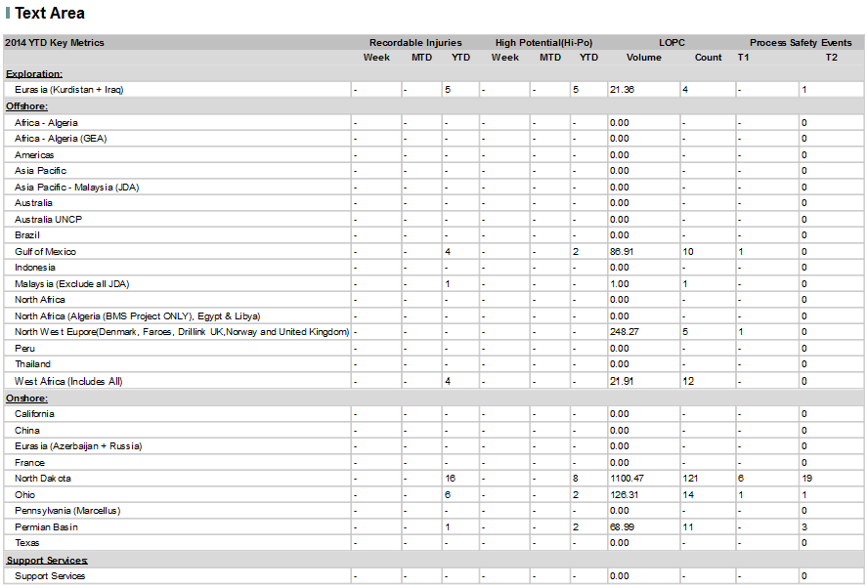Expand the "Exploration:" section header

[34, 72]
